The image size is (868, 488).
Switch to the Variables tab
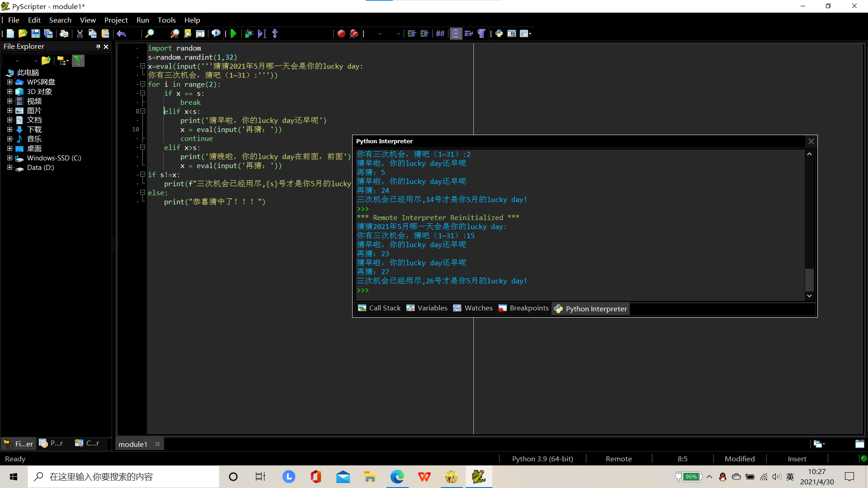click(427, 308)
